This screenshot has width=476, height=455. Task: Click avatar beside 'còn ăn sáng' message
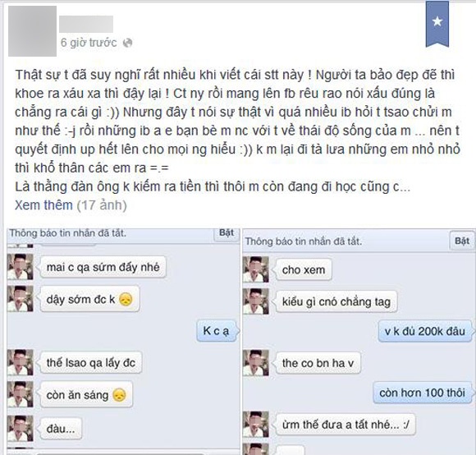click(x=20, y=394)
